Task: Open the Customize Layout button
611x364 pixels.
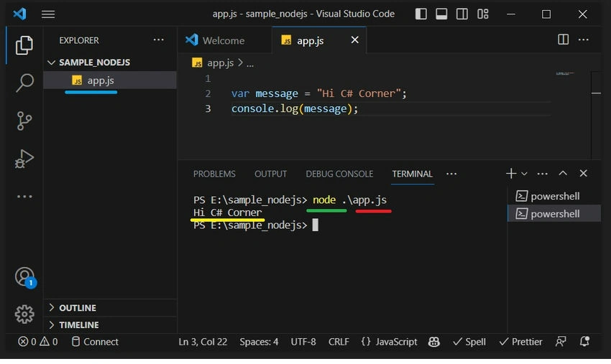Action: (x=483, y=14)
